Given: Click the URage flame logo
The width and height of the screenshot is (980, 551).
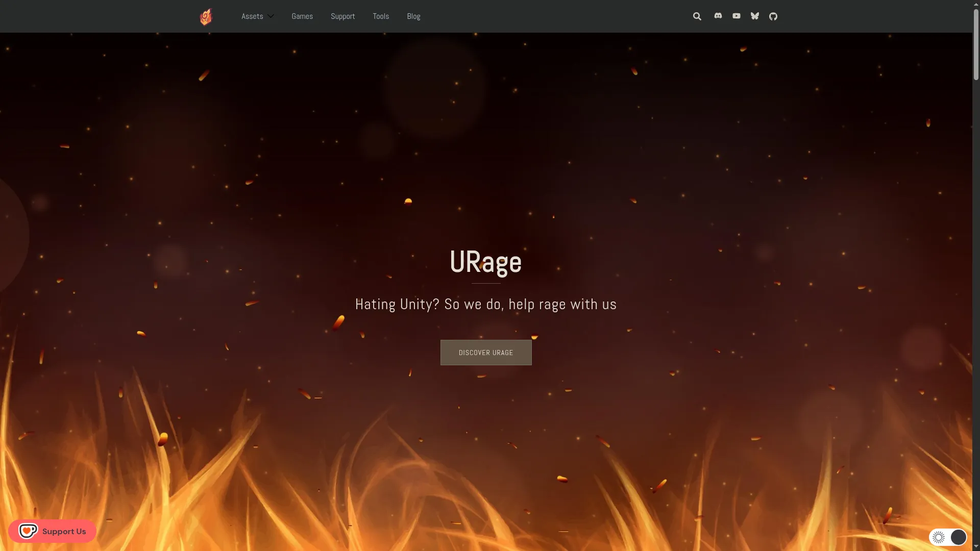Looking at the screenshot, I should point(206,16).
